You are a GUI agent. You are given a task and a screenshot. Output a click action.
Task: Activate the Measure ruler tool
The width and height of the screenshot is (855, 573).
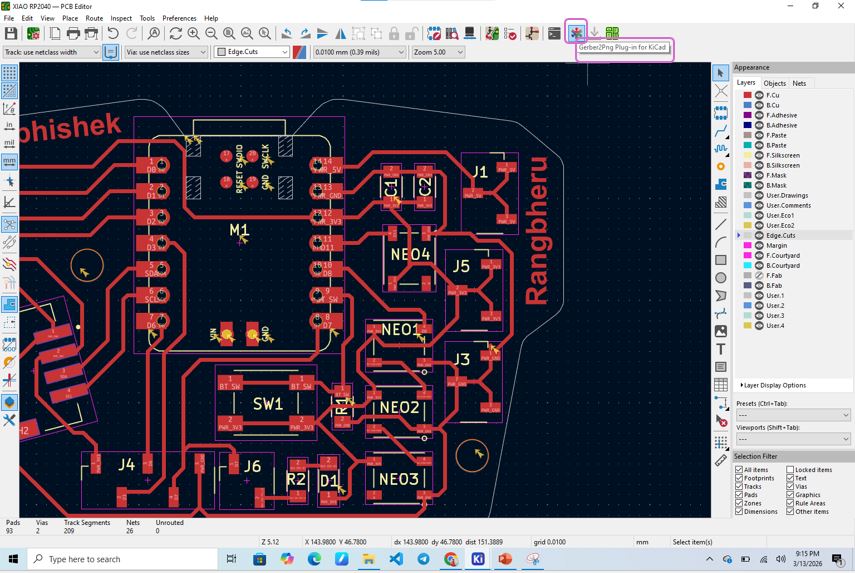(721, 461)
